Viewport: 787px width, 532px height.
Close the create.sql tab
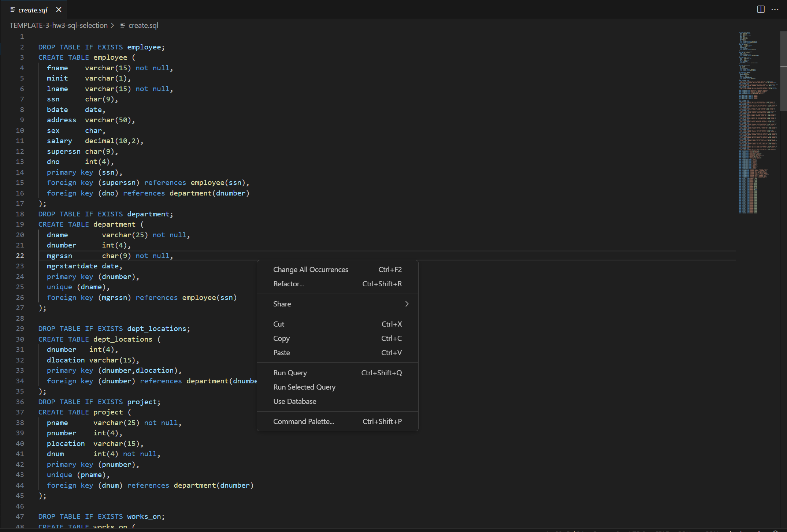point(59,10)
